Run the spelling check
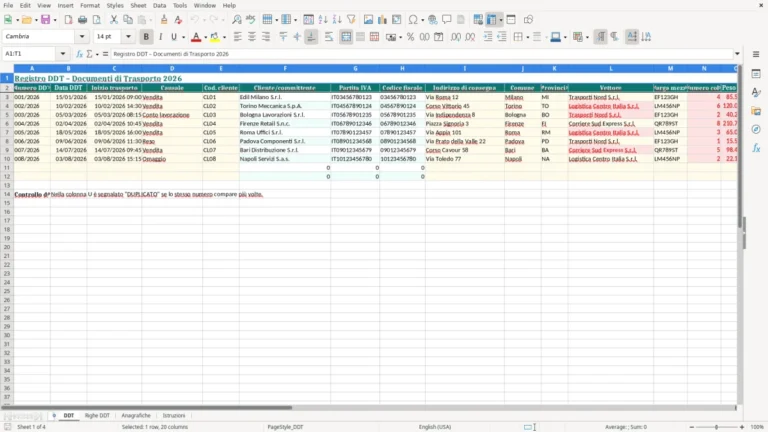 pos(251,20)
